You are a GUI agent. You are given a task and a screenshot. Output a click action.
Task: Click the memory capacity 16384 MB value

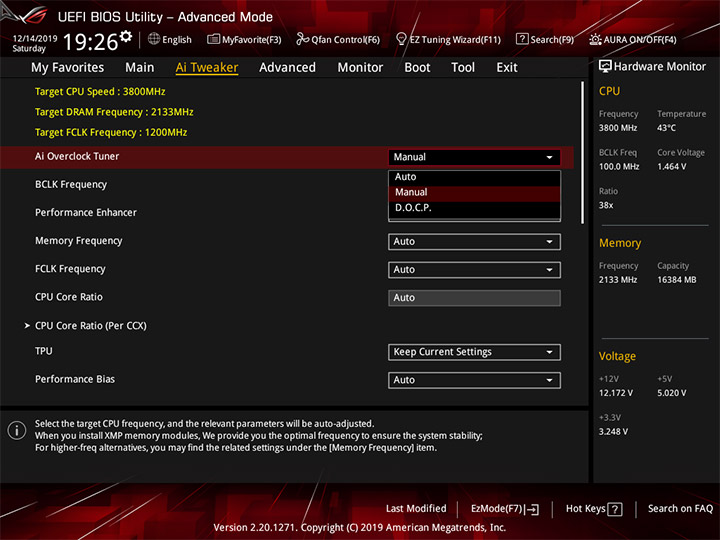676,280
